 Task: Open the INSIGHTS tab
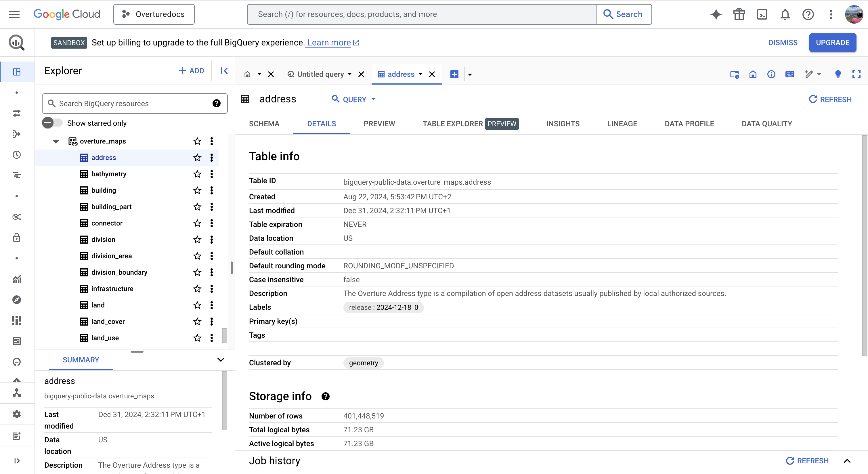(x=563, y=124)
